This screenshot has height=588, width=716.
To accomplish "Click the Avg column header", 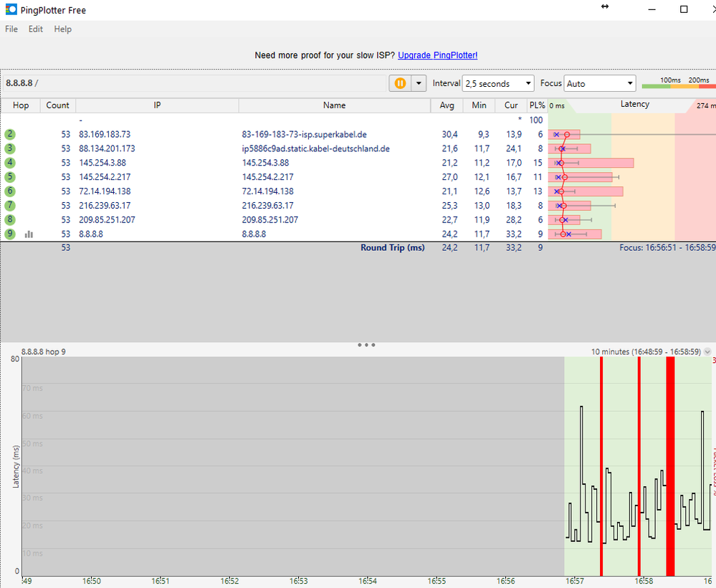I will tap(447, 105).
